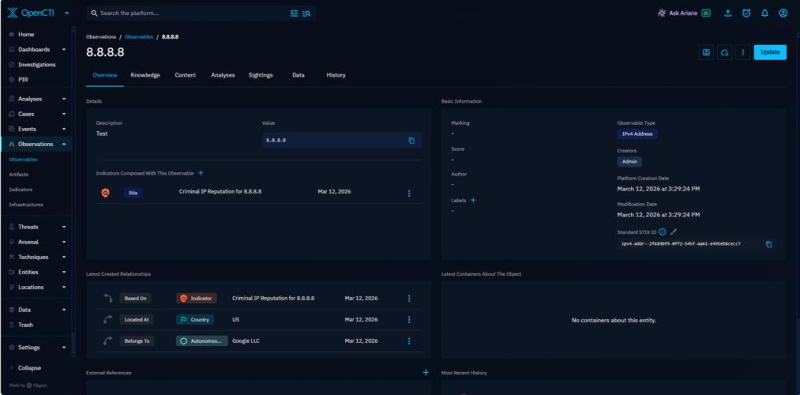Image resolution: width=800 pixels, height=395 pixels.
Task: Open the three-dot menu beside Update
Action: pyautogui.click(x=743, y=52)
